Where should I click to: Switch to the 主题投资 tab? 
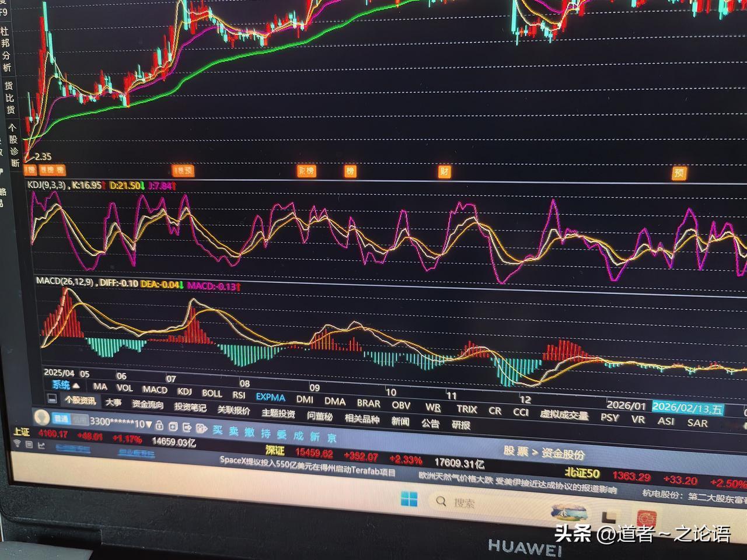[278, 413]
